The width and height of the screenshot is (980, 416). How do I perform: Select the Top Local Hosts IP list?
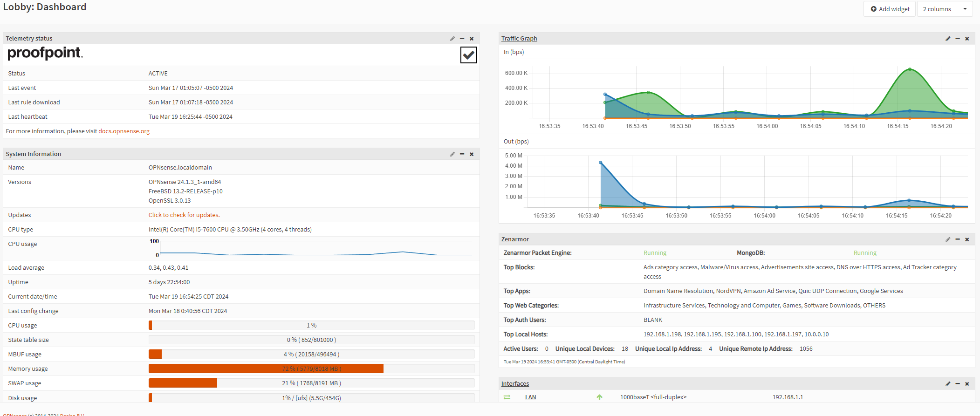point(736,334)
